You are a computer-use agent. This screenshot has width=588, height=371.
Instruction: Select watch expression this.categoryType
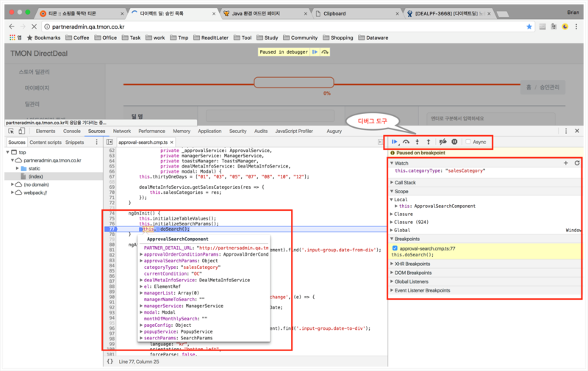pos(440,171)
